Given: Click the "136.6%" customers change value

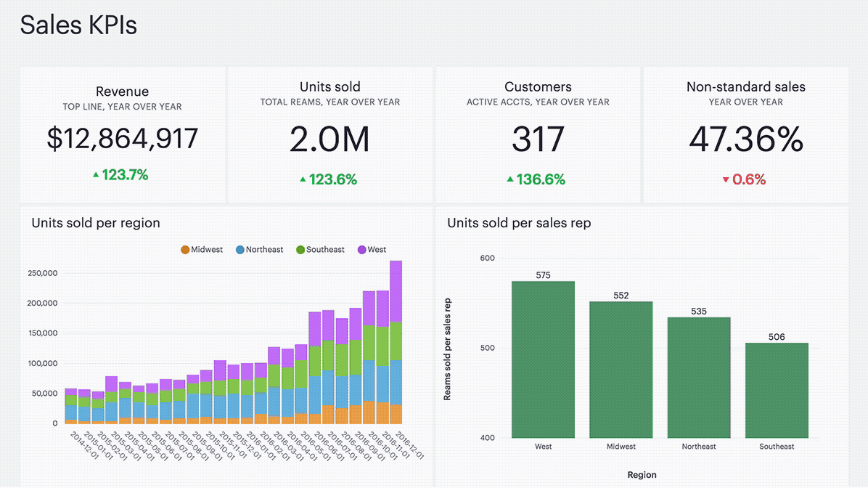Looking at the screenshot, I should coord(541,179).
